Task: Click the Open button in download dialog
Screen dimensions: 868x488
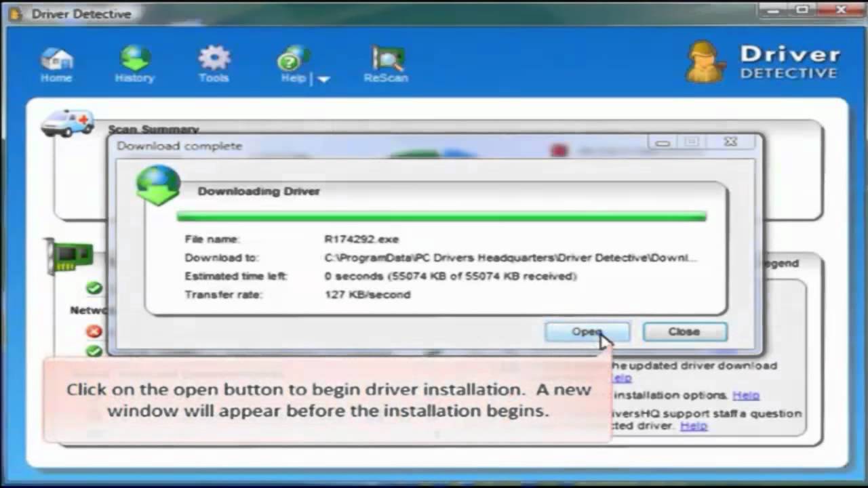Action: [587, 332]
